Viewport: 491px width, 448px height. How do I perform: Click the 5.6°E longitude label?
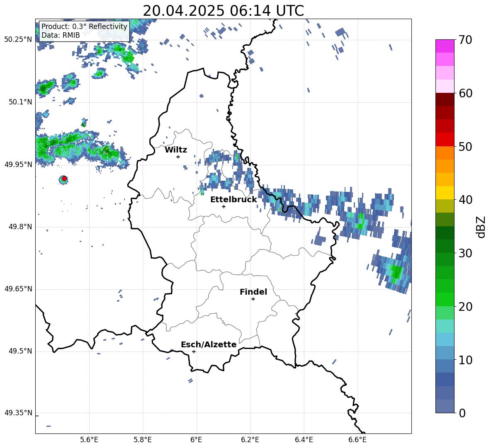click(89, 440)
